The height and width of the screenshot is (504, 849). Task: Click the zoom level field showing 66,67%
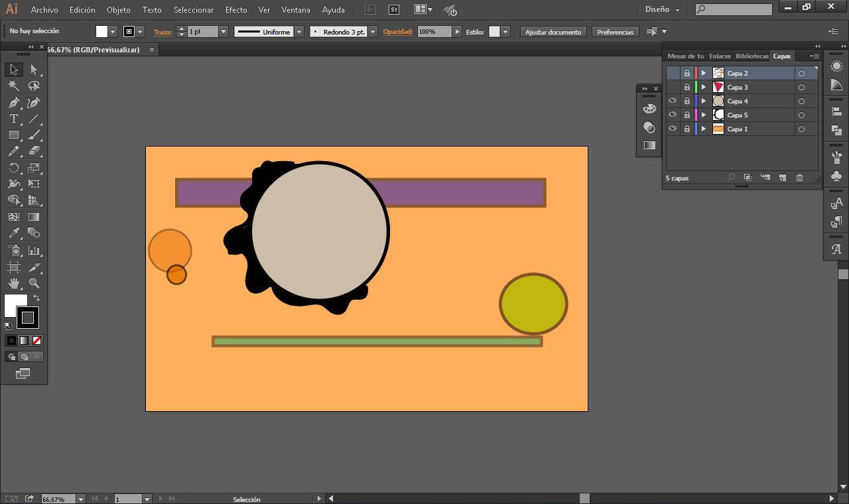(x=58, y=499)
